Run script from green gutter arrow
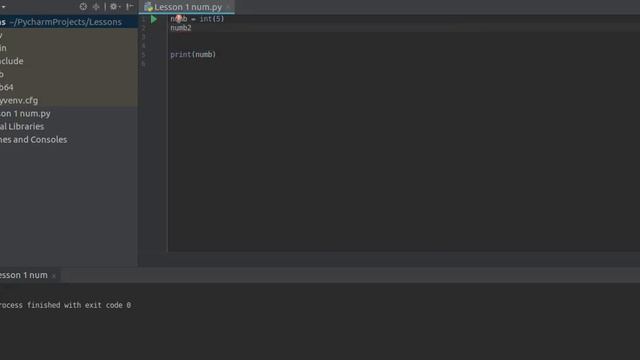This screenshot has width=640, height=360. point(154,19)
